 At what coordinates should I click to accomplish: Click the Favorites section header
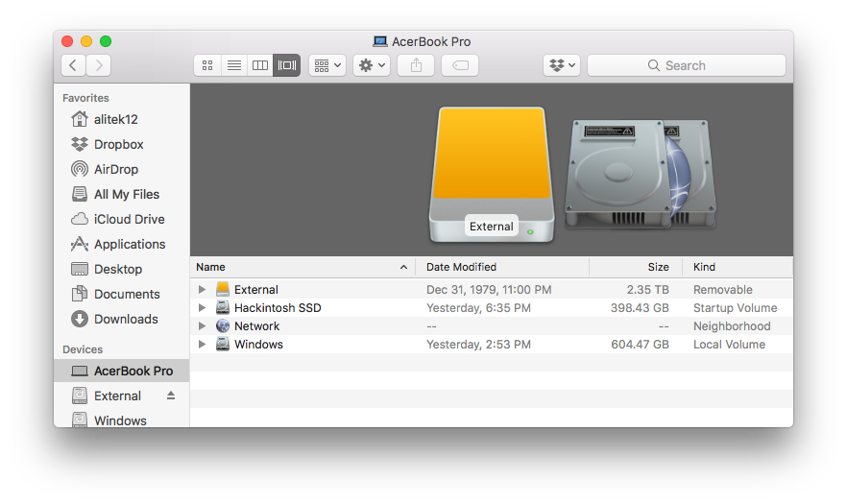(85, 98)
